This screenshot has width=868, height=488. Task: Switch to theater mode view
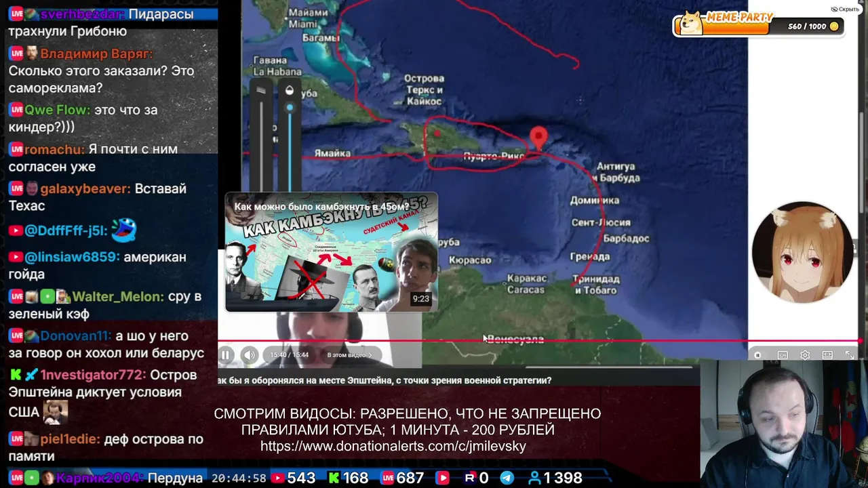tap(827, 355)
